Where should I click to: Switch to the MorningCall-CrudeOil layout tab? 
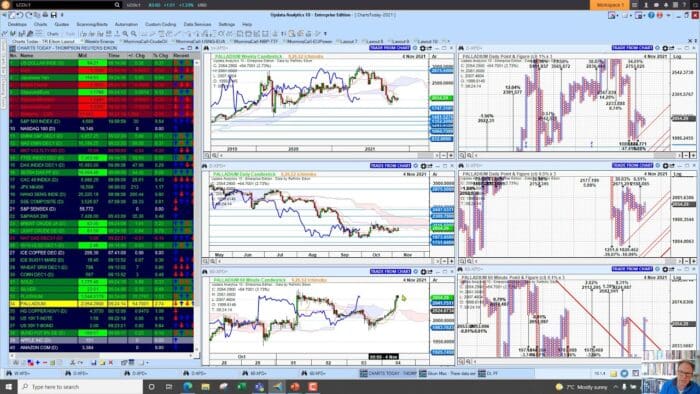145,41
